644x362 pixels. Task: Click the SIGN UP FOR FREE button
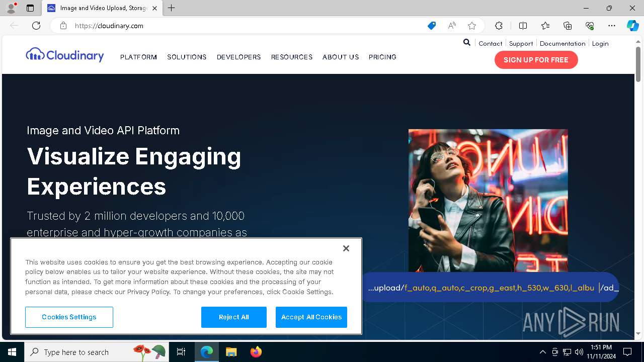pyautogui.click(x=536, y=60)
